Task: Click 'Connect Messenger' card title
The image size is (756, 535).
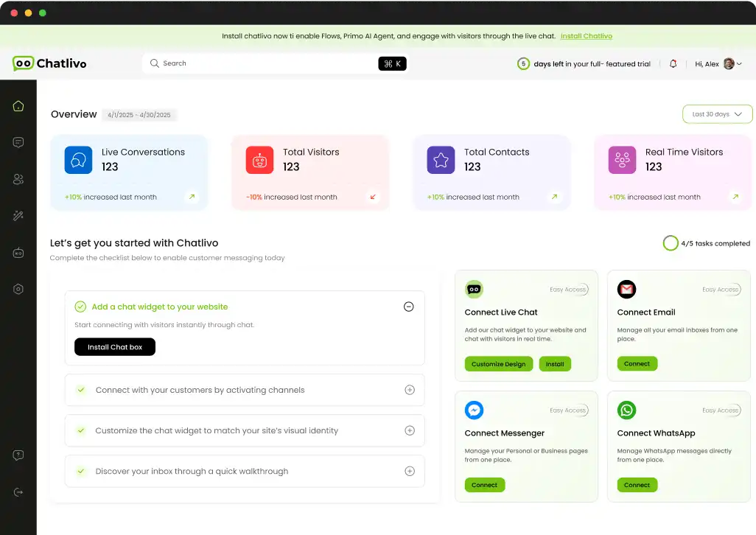Action: (504, 433)
